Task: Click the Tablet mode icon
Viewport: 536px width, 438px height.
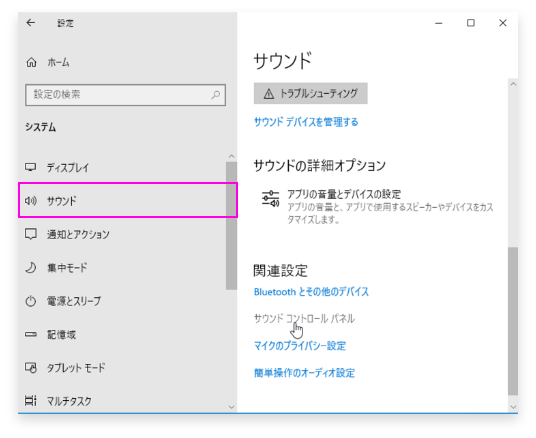Action: point(31,368)
